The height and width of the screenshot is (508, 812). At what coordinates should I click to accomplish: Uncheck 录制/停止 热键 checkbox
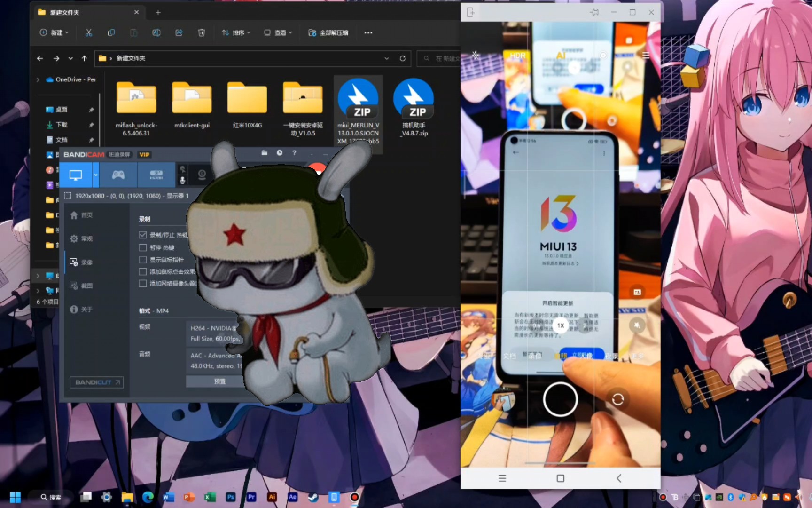pyautogui.click(x=143, y=235)
